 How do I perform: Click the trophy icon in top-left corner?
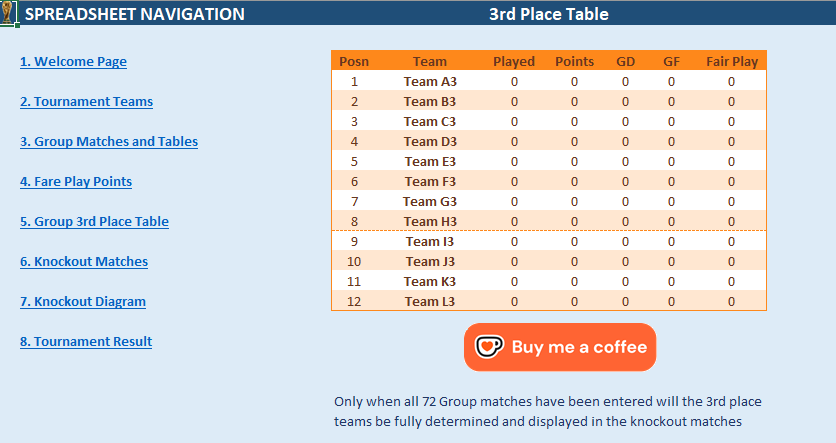click(8, 13)
